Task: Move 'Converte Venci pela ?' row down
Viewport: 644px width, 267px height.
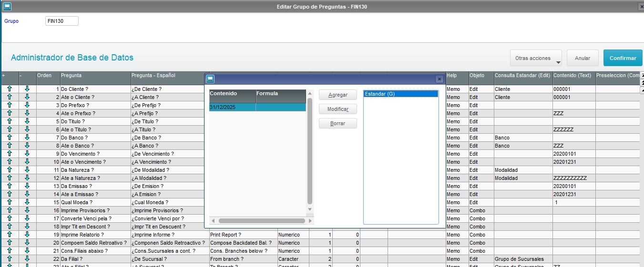Action: click(27, 218)
